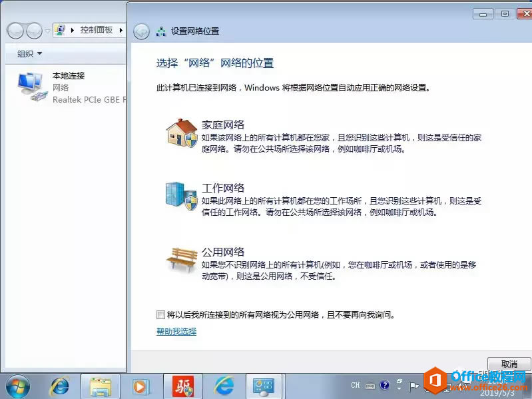Click the 网络 status text under 本地连接

pyautogui.click(x=61, y=87)
